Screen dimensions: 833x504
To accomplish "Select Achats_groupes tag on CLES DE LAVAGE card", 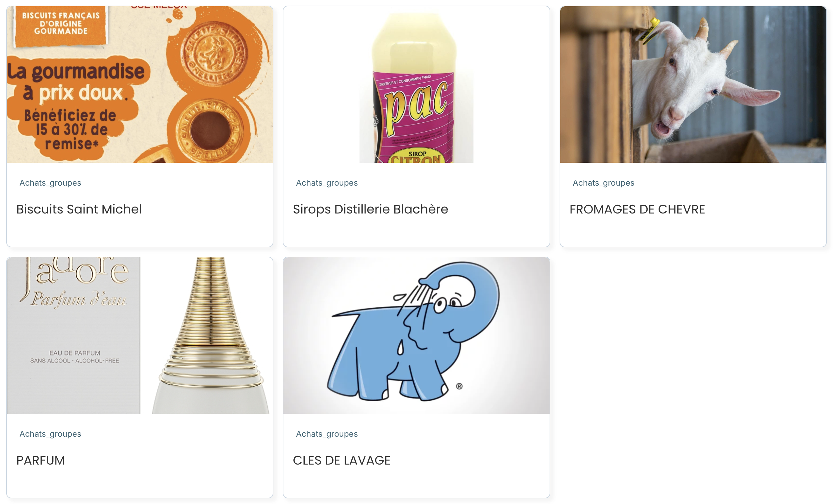I will [x=327, y=434].
